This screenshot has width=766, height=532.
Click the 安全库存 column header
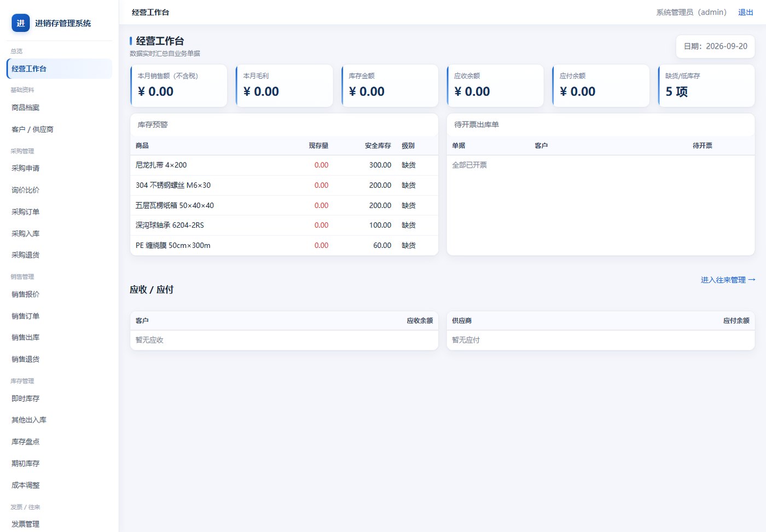[378, 146]
